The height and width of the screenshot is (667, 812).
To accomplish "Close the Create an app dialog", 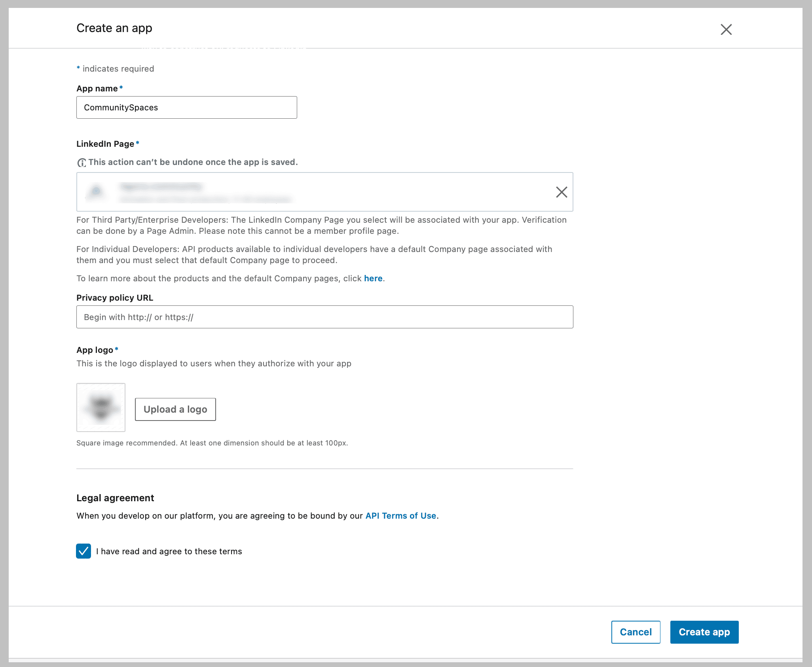I will pyautogui.click(x=726, y=29).
